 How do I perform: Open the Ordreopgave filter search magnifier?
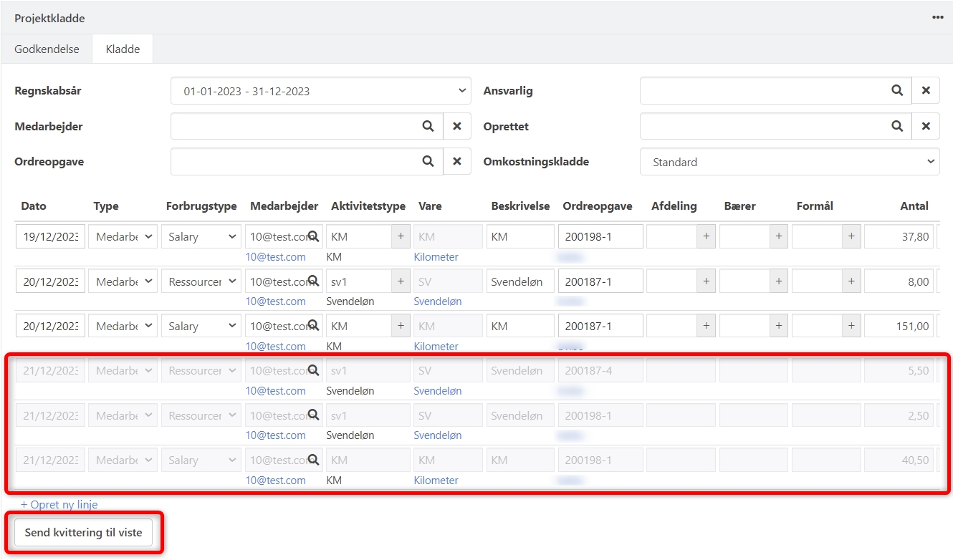[x=428, y=161]
